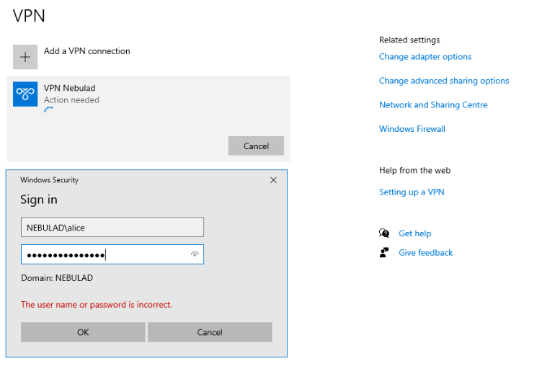Reveal password with the eye icon
Image resolution: width=542 pixels, height=392 pixels.
(195, 254)
